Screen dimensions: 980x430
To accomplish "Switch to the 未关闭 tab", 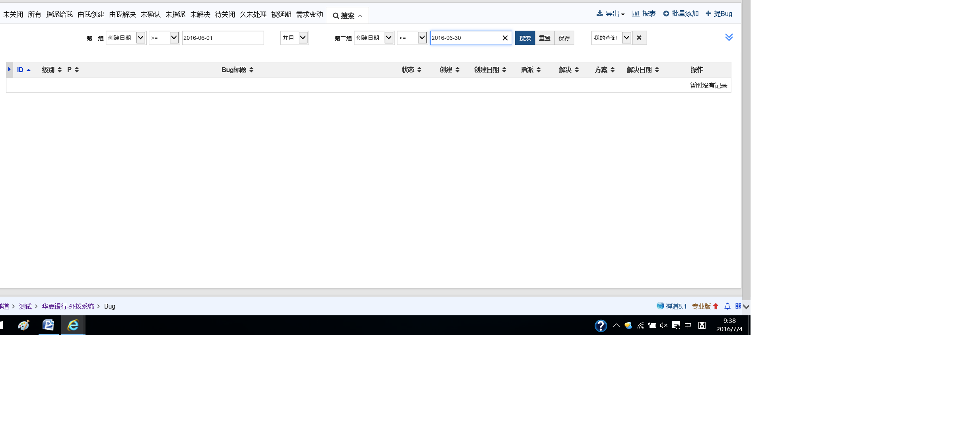I will (13, 14).
